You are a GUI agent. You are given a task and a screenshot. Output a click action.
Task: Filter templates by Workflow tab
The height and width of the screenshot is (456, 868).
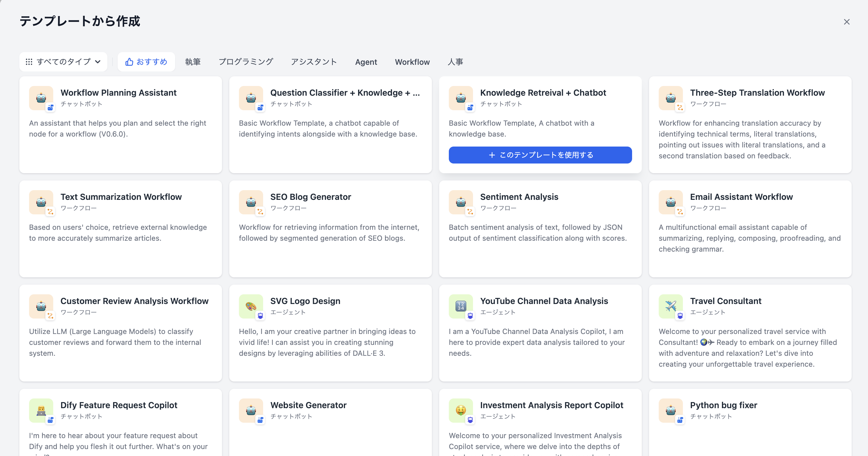point(412,62)
